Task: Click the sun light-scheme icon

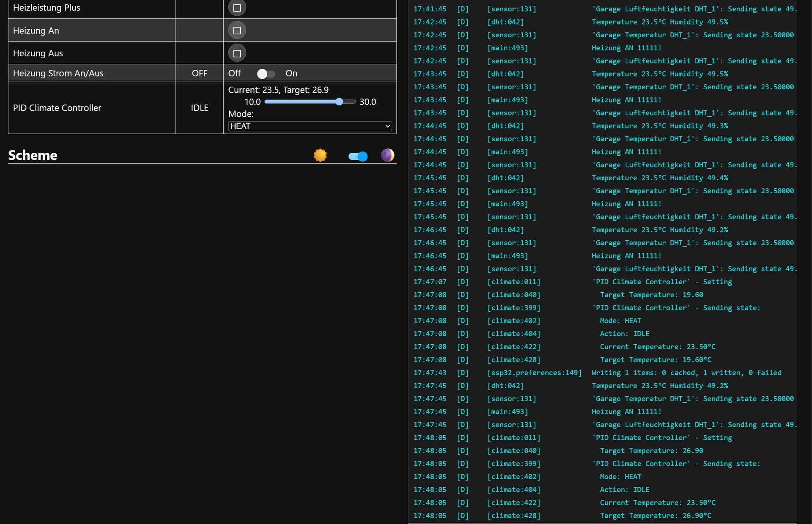Action: (320, 155)
